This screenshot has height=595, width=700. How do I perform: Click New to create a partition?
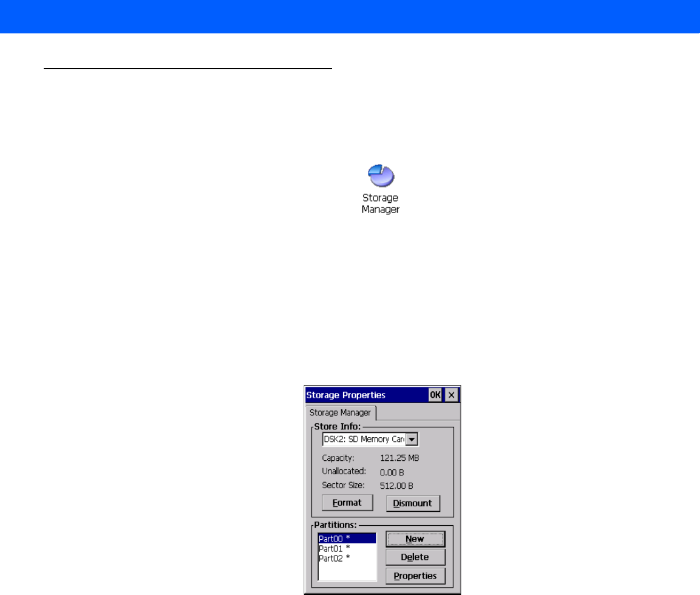tap(415, 539)
